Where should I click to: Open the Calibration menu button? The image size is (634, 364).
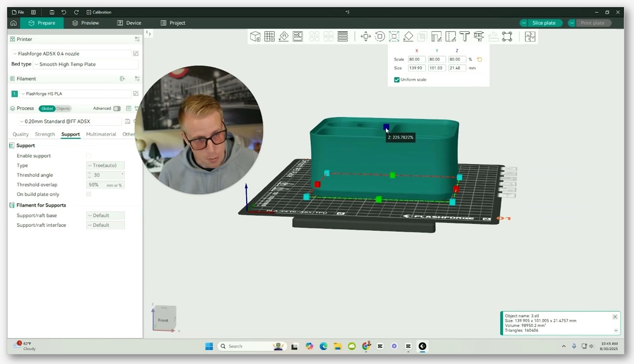point(99,12)
